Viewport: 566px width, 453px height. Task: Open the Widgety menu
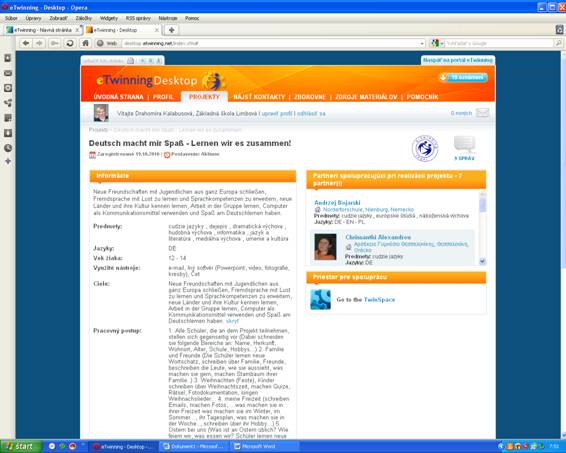tap(109, 18)
